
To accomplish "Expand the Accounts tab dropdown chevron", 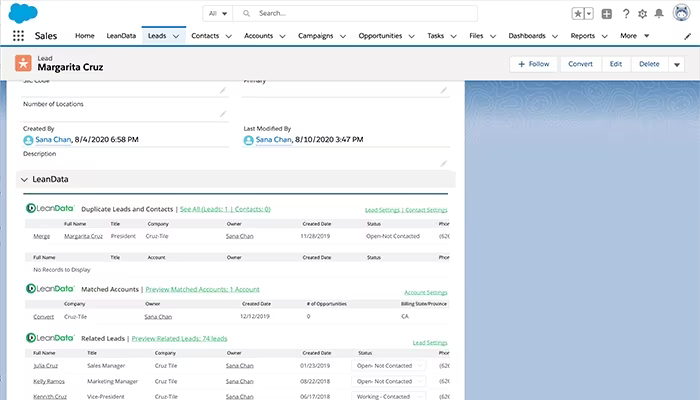I will pos(282,36).
